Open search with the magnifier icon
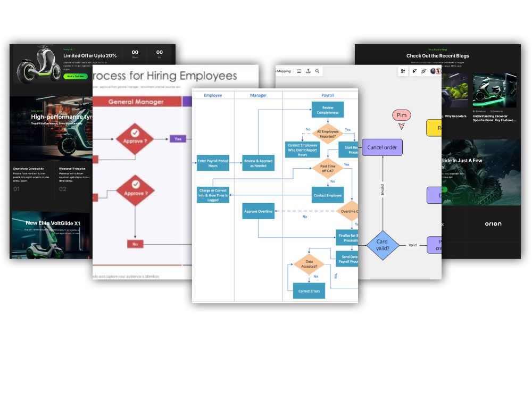 pos(317,71)
